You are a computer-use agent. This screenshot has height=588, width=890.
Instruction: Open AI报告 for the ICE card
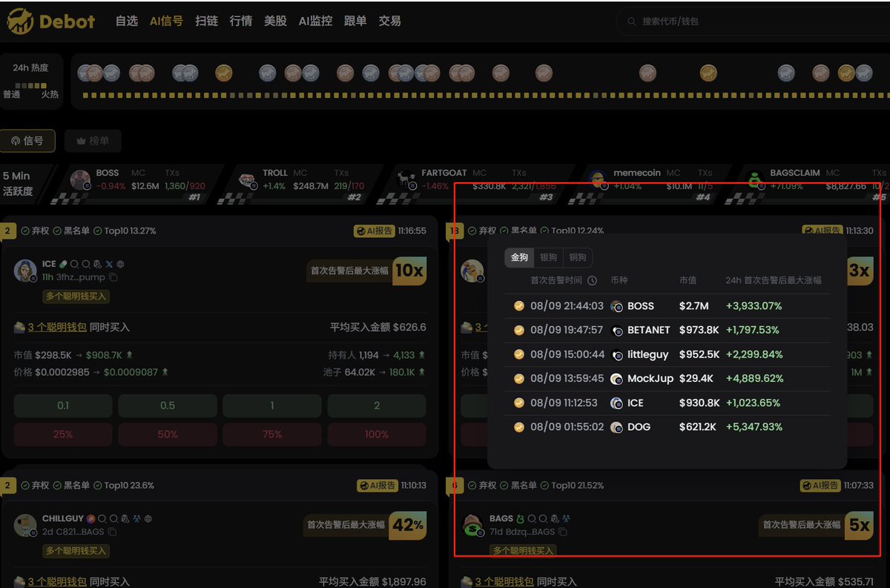[375, 231]
